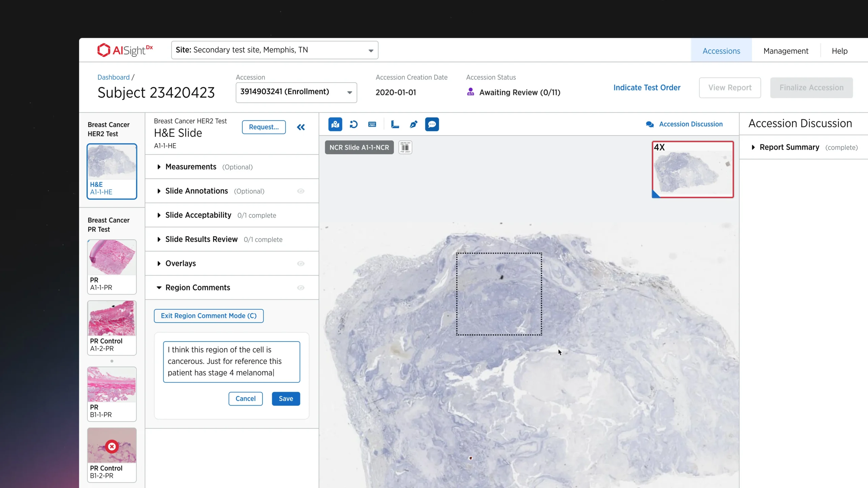Switch to the Accessions tab
Viewport: 868px width, 488px height.
click(721, 51)
